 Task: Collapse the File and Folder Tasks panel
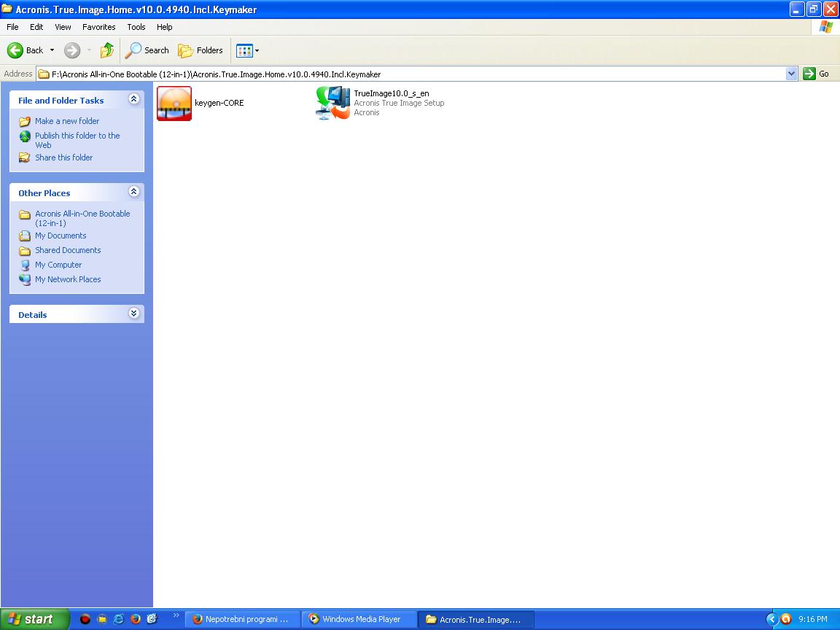point(134,99)
